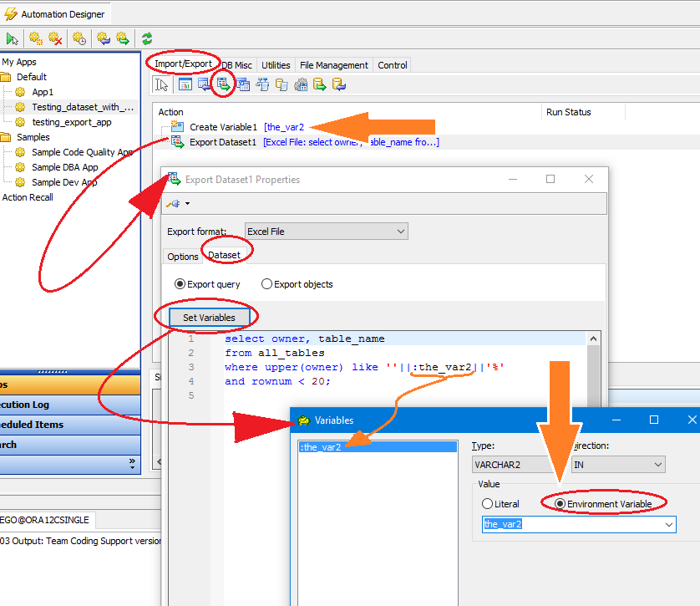Viewport: 700px width, 606px height.
Task: Click the [the_var2] link beside Create Variable1
Action: pyautogui.click(x=284, y=127)
